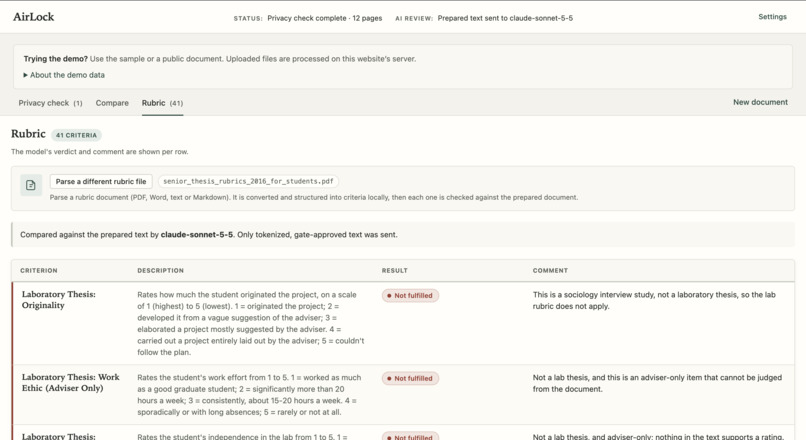
Task: Click the senior_thesis_rubrics_2016_for_students.pdf file name
Action: pyautogui.click(x=248, y=181)
